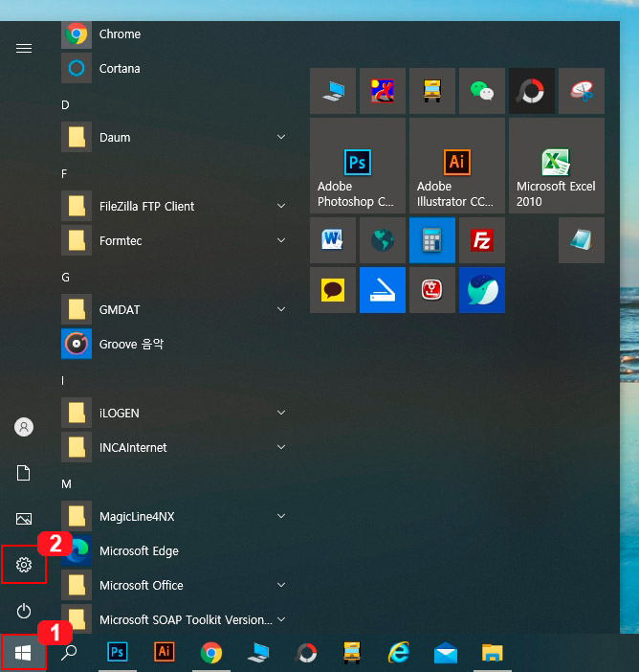This screenshot has width=639, height=672.
Task: Click the Power button in Start sidebar
Action: coord(24,611)
